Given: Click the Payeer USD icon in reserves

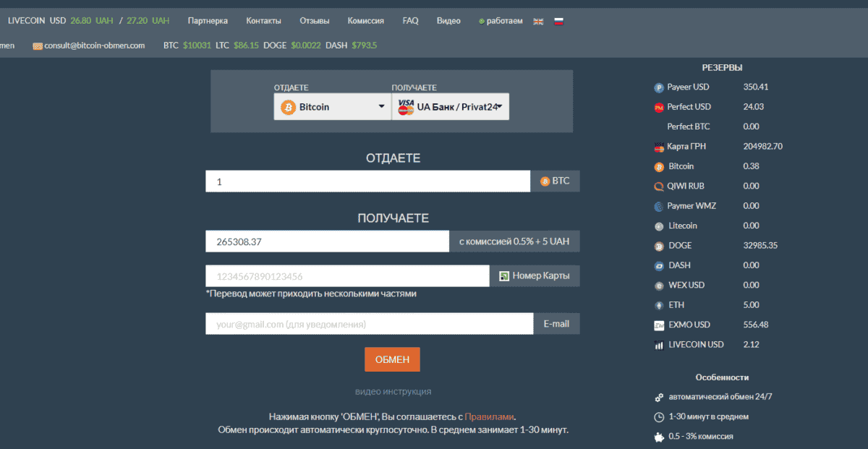Looking at the screenshot, I should [x=659, y=87].
